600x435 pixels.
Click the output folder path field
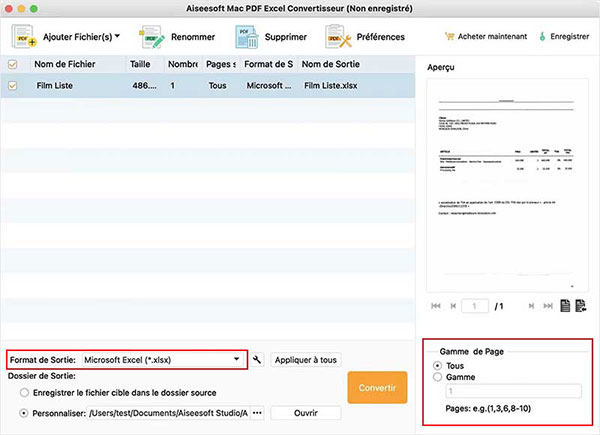168,413
